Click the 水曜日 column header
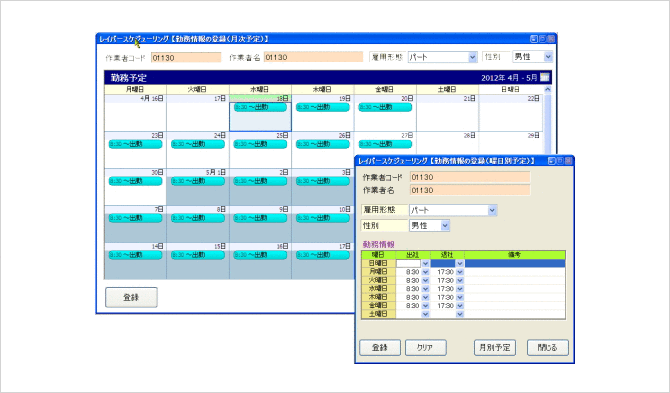 260,89
